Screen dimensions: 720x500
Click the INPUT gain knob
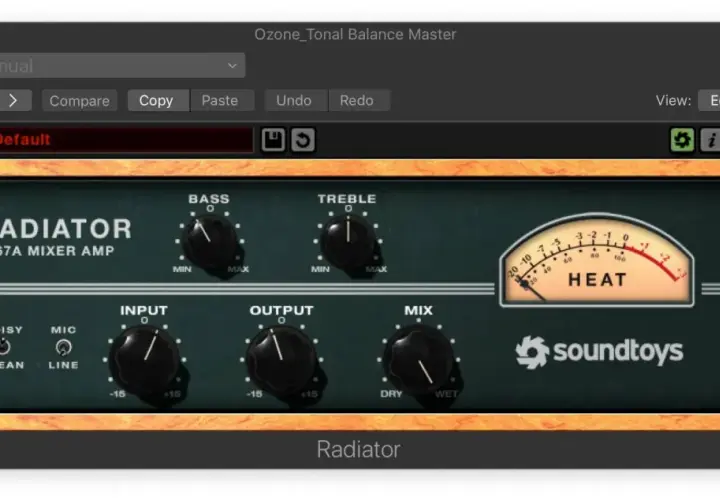(145, 361)
